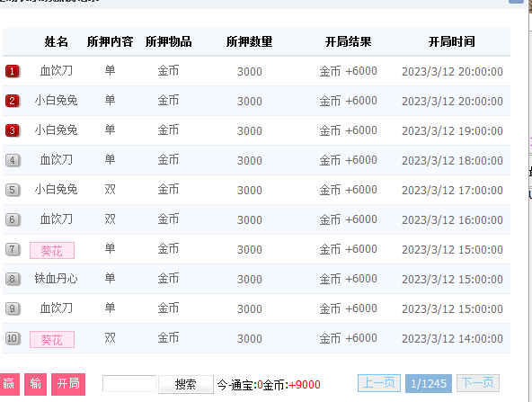Click the red rank 3 badge
This screenshot has width=532, height=402.
(13, 130)
